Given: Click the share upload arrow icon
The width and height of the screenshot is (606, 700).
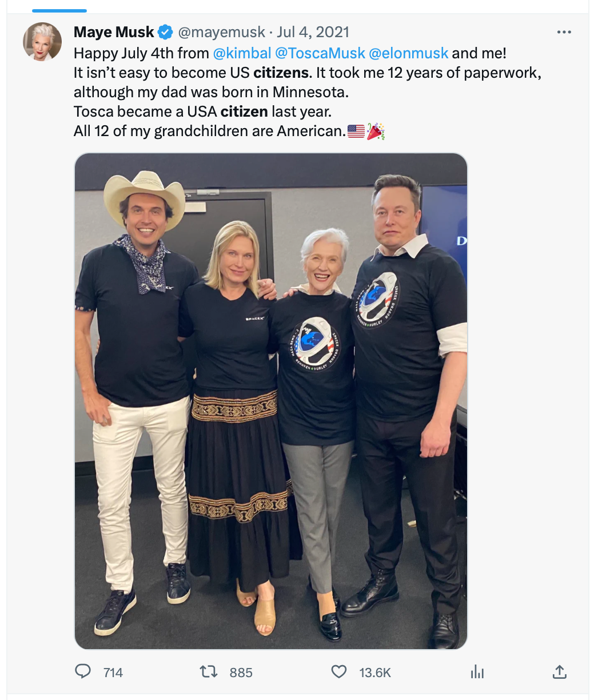Looking at the screenshot, I should (x=560, y=671).
